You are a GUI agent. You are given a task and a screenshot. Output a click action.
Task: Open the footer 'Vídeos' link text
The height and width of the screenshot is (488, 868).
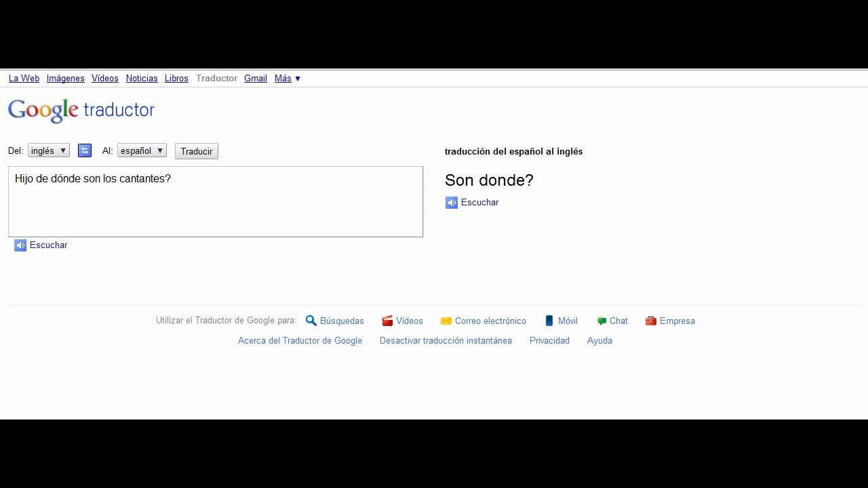pyautogui.click(x=410, y=321)
